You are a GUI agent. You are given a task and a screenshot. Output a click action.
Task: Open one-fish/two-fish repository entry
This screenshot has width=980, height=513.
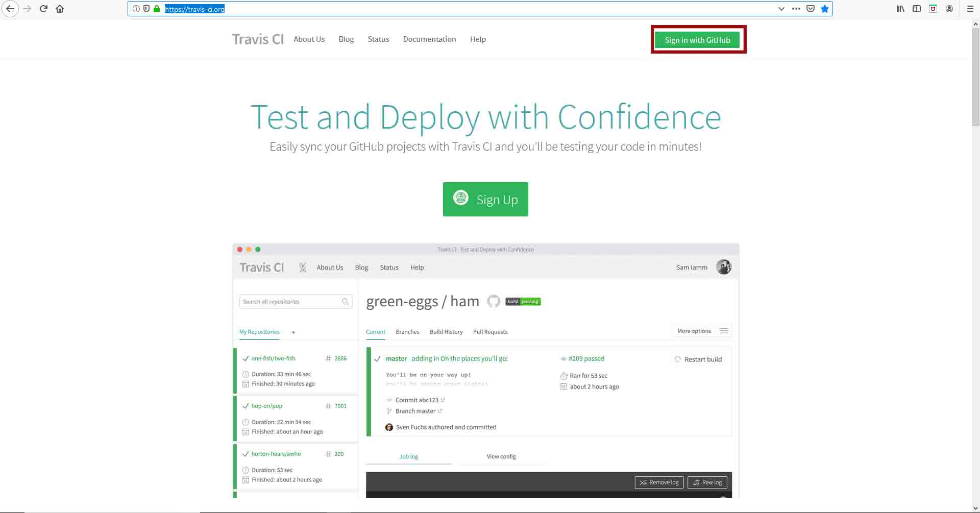tap(273, 358)
